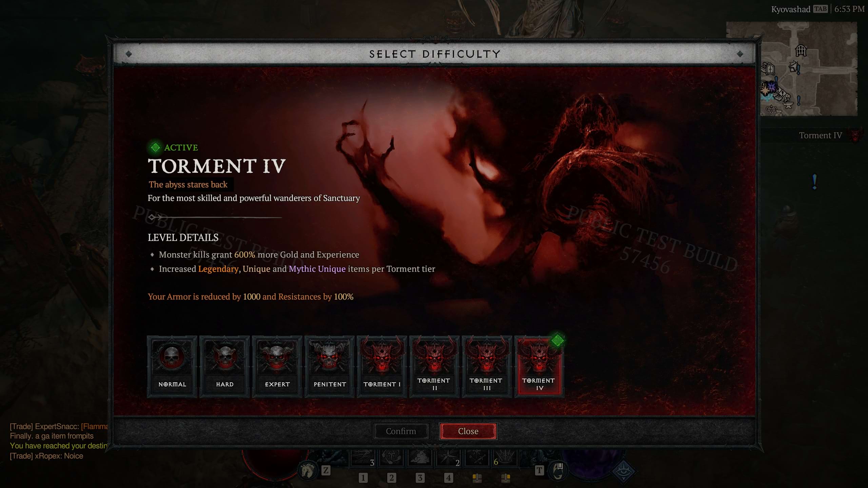Screen dimensions: 868x488
Task: Click the 'Finally. a ga item frompits' chat line
Action: [x=52, y=436]
